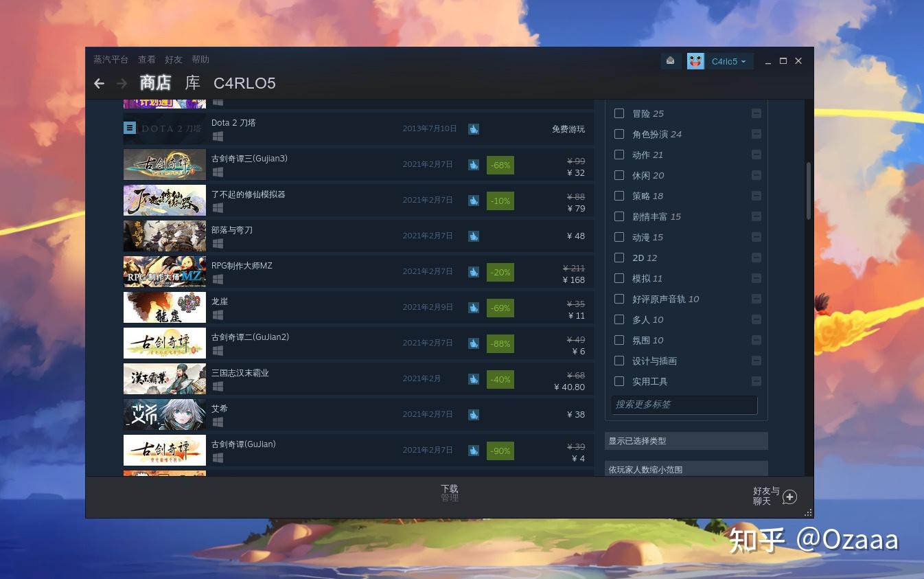Check the 动漫 tag checkbox

[619, 237]
